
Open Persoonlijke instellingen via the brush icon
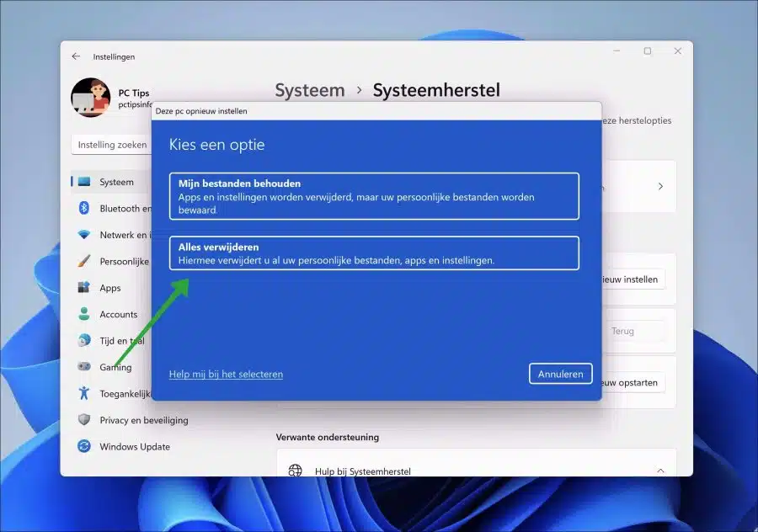tap(84, 261)
